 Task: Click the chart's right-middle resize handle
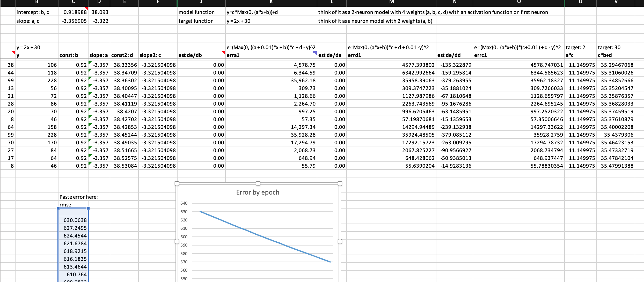click(x=340, y=241)
